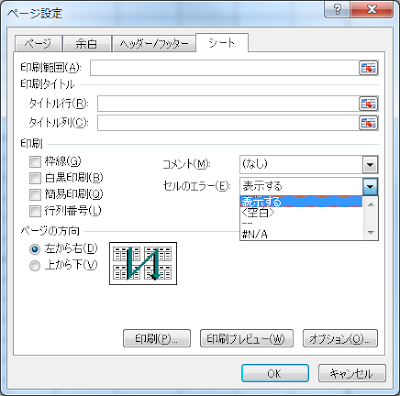Click the page order preview image
400x396 pixels.
(143, 263)
